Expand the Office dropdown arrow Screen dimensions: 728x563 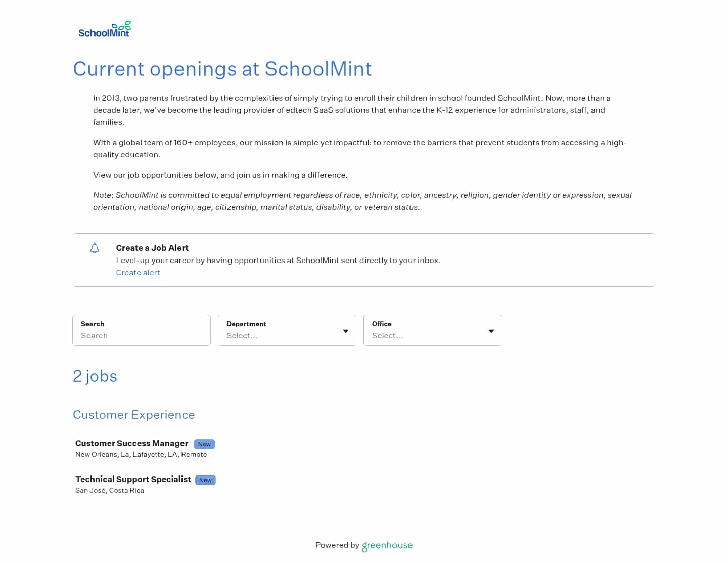point(491,331)
